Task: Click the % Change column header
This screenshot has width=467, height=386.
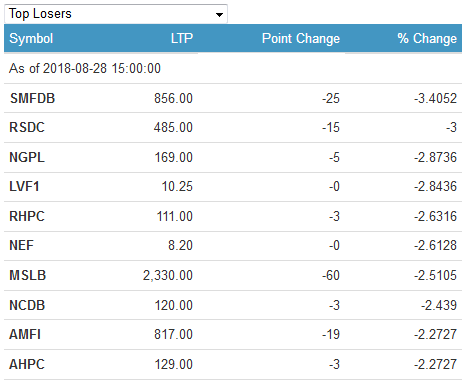Action: 427,38
